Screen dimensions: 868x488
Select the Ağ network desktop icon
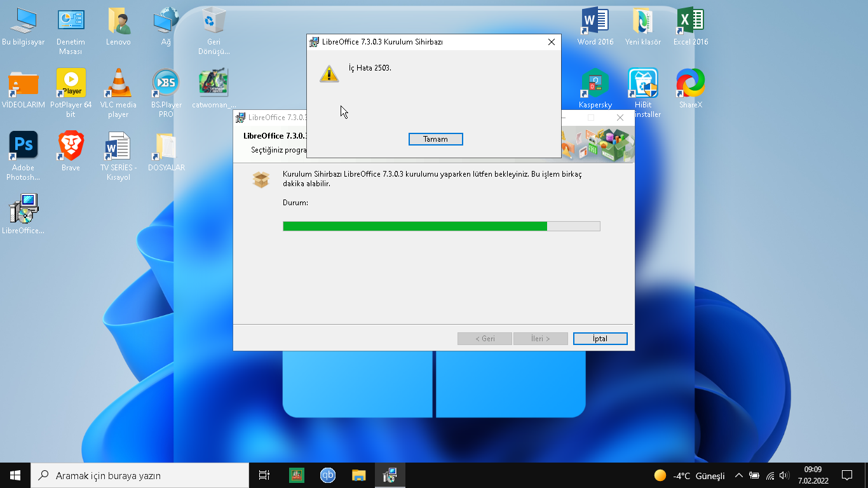pyautogui.click(x=166, y=28)
